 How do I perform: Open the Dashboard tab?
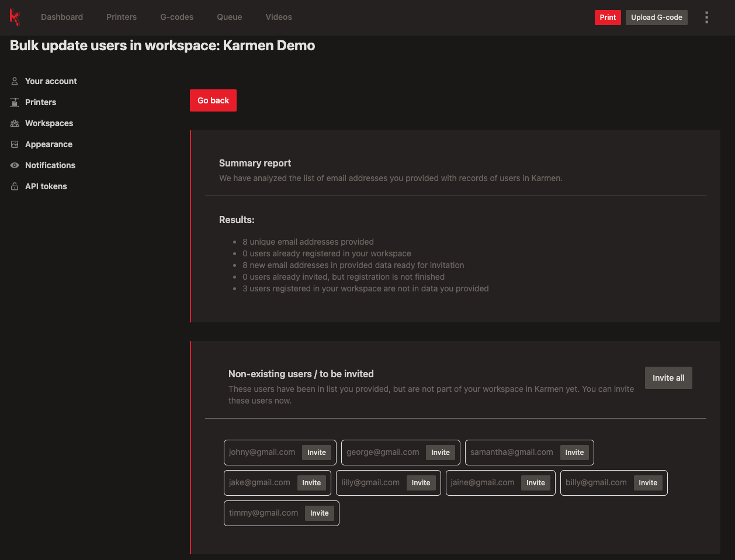(62, 17)
